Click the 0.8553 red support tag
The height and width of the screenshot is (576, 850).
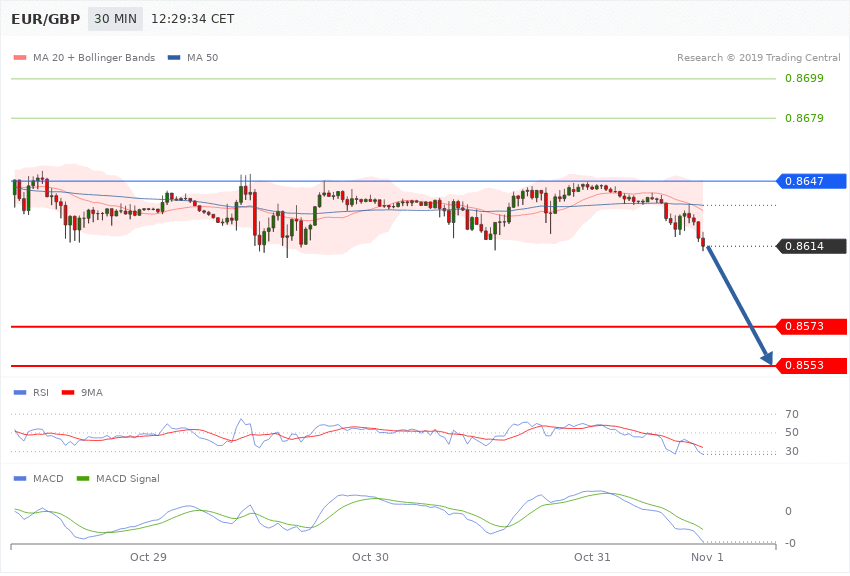tap(811, 365)
